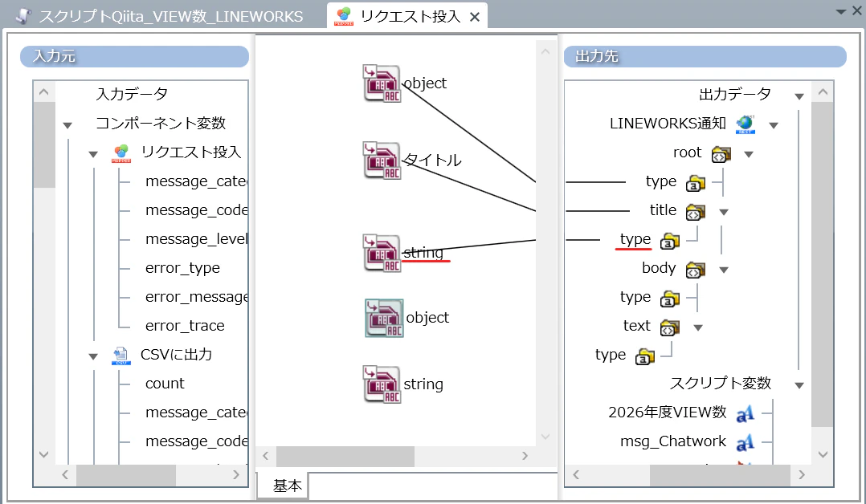866x504 pixels.
Task: Click the title element folder icon
Action: coord(696,212)
